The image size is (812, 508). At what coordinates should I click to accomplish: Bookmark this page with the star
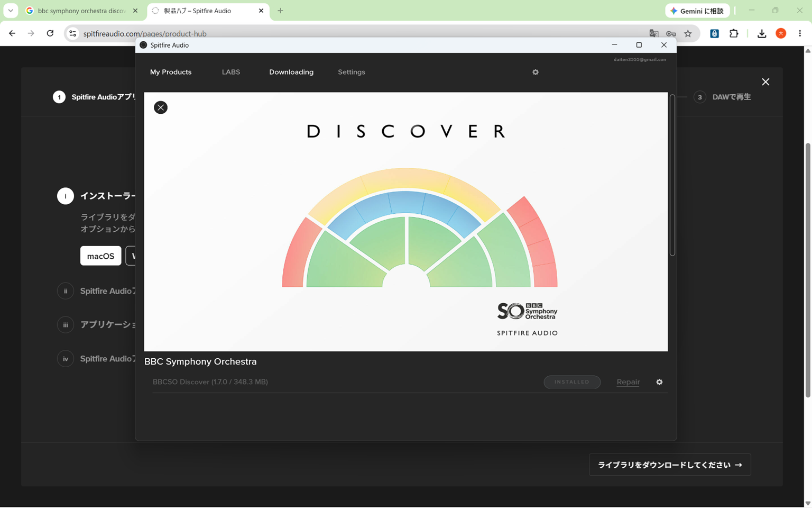coord(688,33)
